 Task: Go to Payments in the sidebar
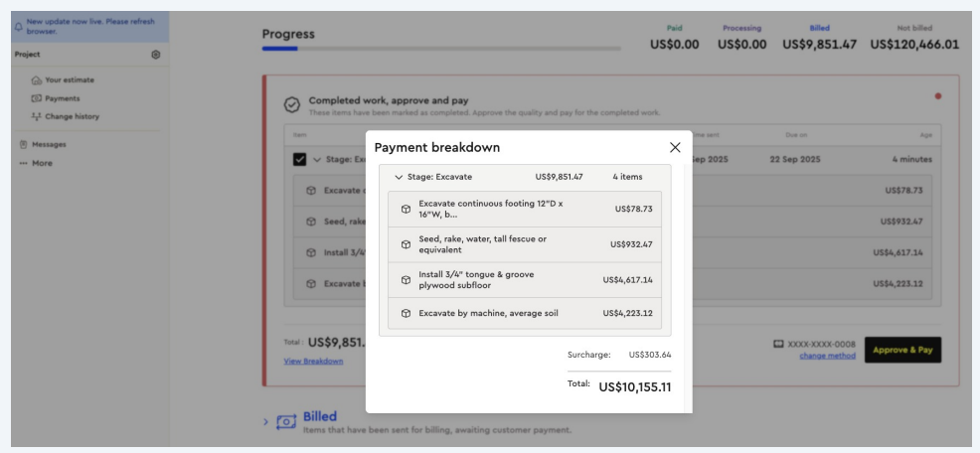click(62, 98)
